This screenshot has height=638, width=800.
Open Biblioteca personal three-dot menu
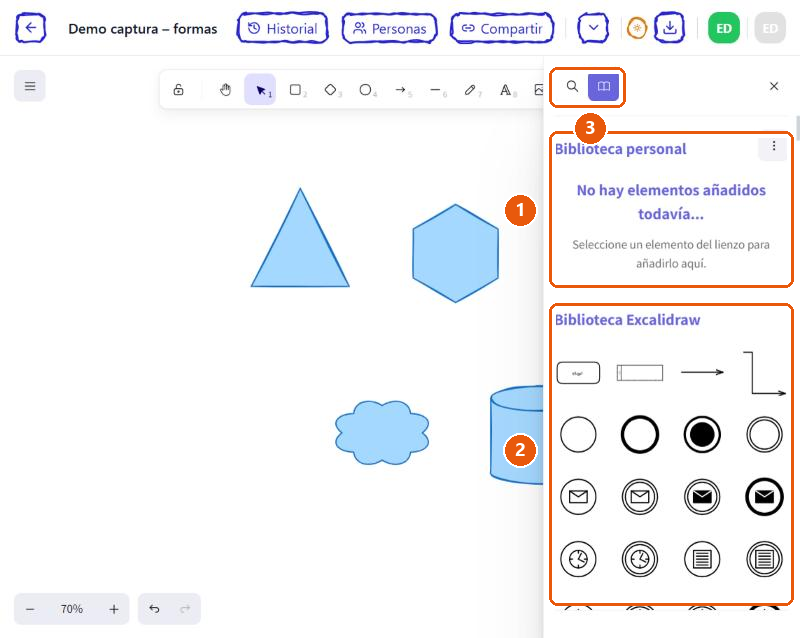pos(773,146)
